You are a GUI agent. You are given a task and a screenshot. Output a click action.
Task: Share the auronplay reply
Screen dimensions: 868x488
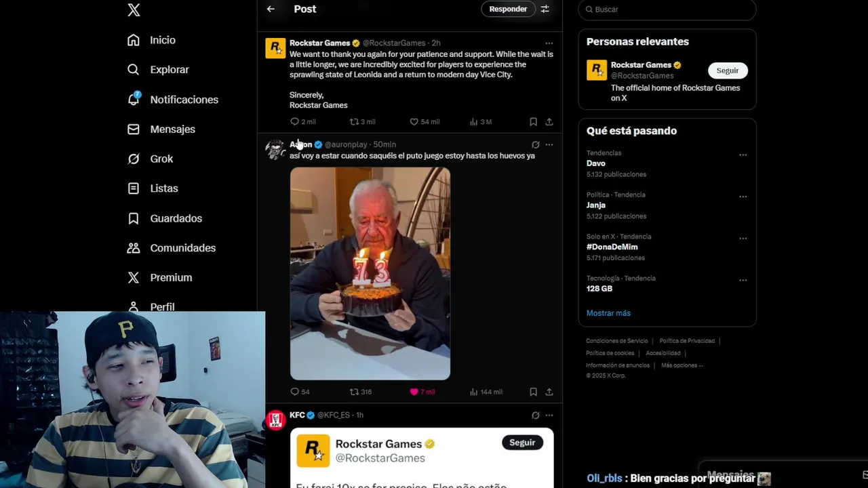[x=549, y=392]
